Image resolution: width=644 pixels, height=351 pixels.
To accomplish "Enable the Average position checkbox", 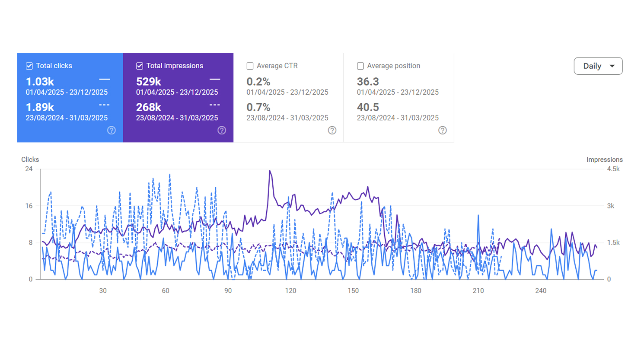I will coord(360,66).
